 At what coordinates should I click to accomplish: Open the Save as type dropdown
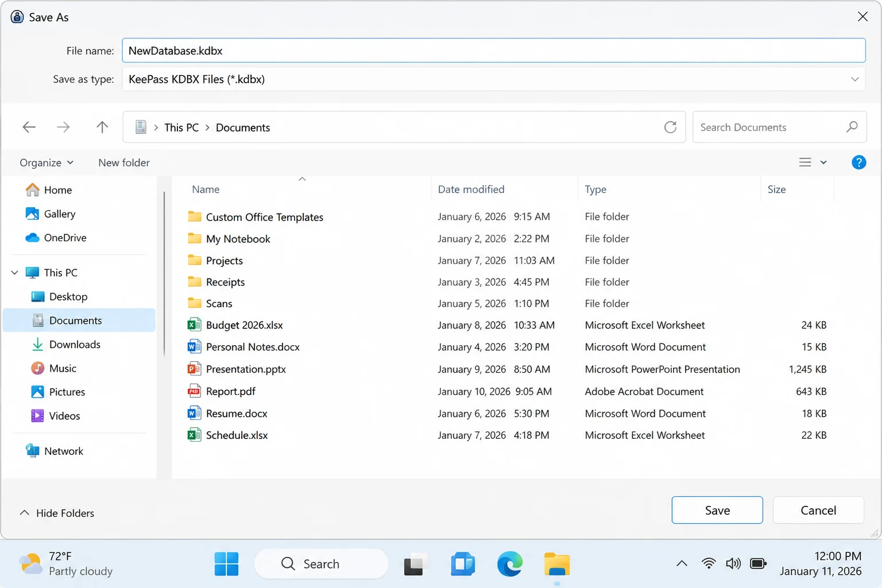click(x=854, y=79)
